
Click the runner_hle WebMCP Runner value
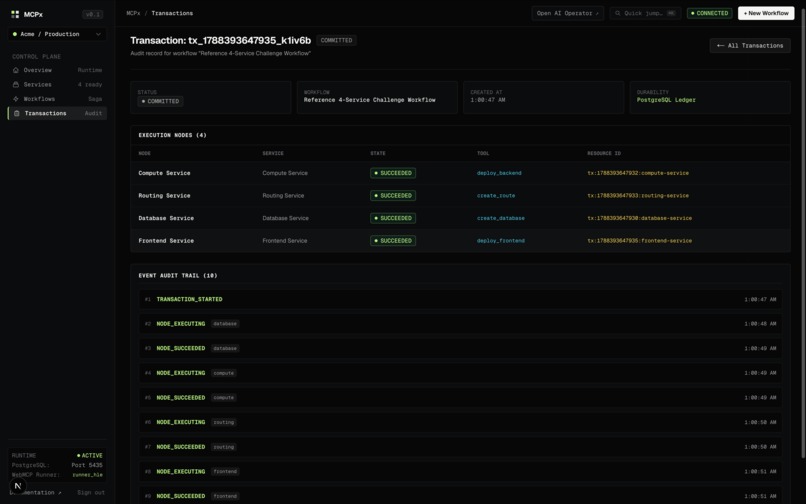tap(87, 475)
